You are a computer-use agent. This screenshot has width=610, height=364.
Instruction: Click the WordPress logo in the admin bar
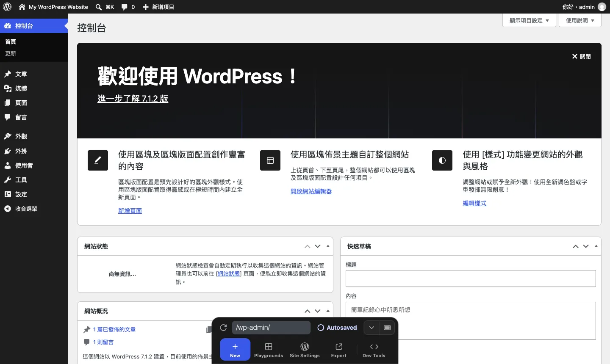(x=7, y=7)
